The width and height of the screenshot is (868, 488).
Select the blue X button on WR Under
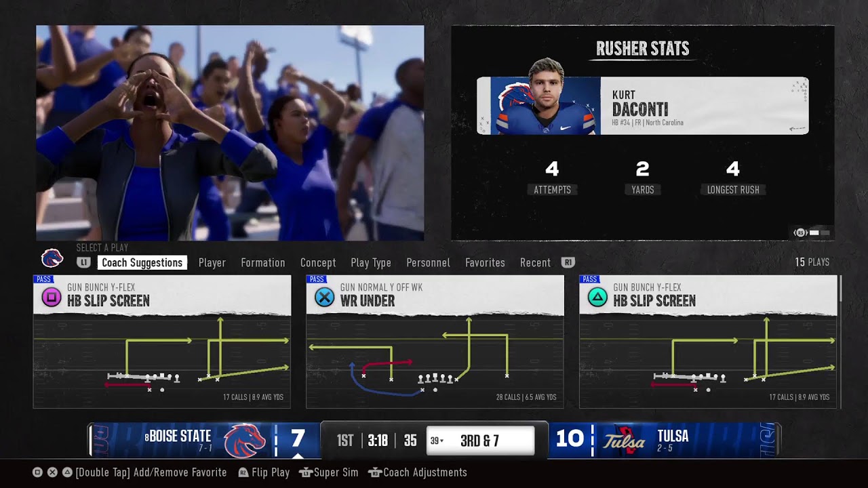coord(325,297)
